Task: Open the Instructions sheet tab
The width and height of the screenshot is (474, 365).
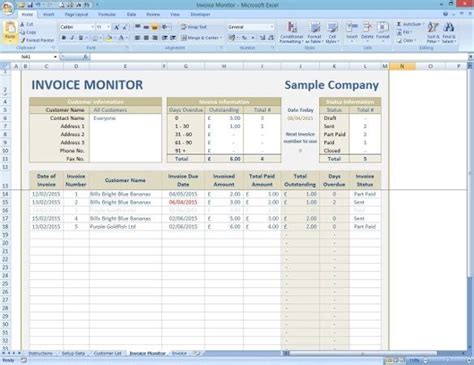Action: pyautogui.click(x=41, y=353)
